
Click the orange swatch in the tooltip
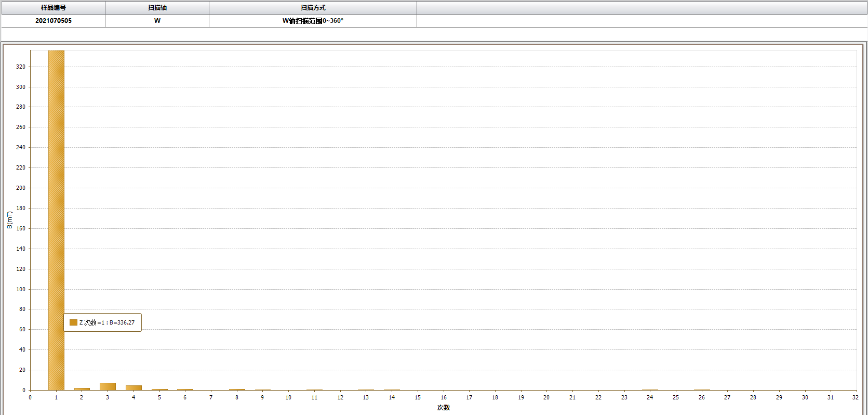pyautogui.click(x=73, y=322)
